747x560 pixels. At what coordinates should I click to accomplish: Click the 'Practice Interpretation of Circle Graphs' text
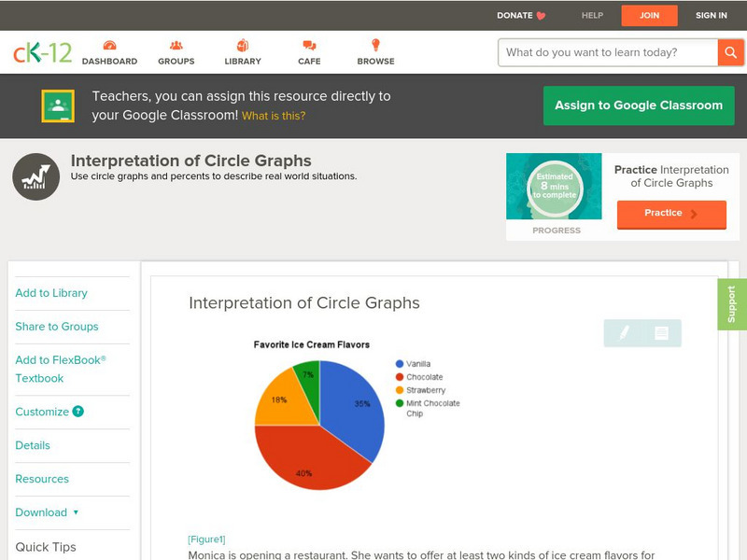[x=671, y=176]
